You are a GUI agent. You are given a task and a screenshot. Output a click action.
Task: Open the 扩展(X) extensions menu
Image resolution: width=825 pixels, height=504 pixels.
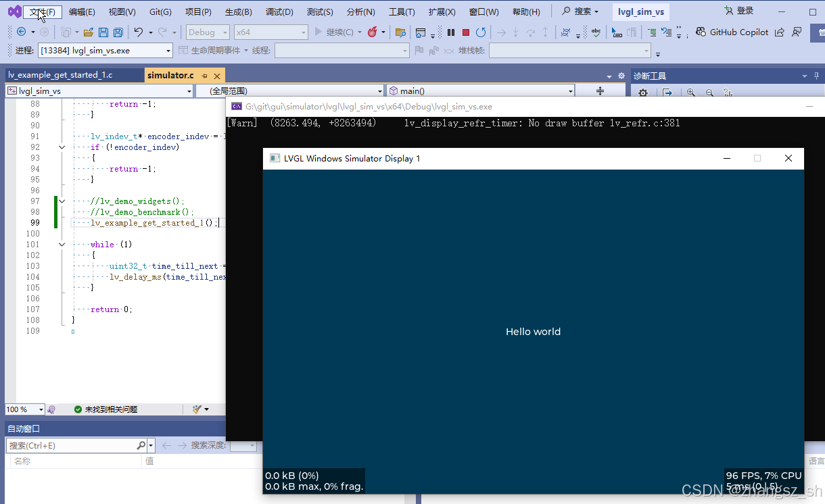[442, 11]
